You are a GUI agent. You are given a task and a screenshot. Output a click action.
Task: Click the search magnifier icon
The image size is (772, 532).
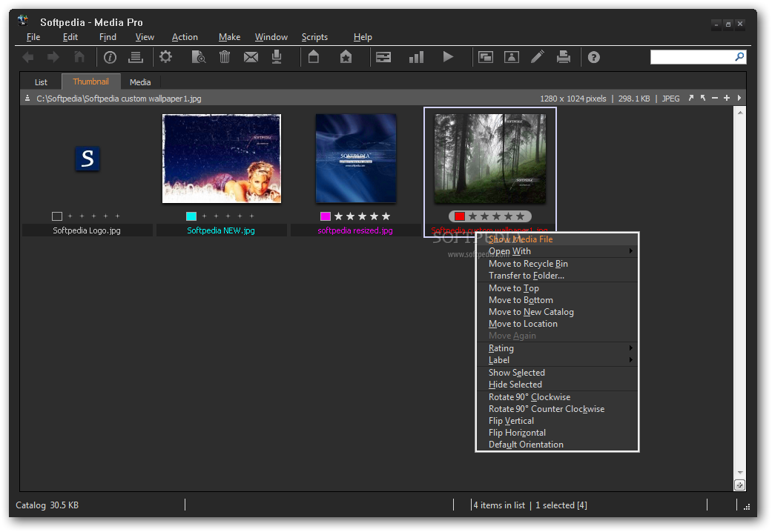(x=739, y=57)
